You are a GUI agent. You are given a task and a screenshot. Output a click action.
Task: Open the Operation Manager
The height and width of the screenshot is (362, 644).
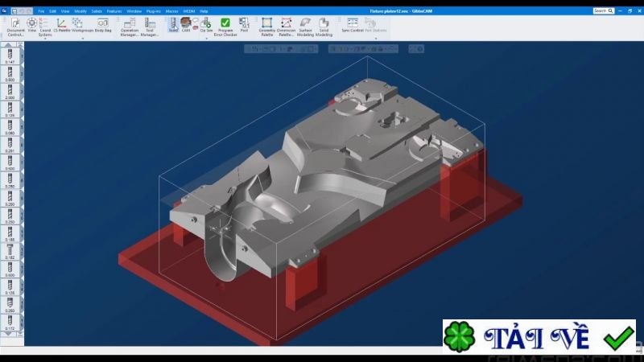pos(130,27)
